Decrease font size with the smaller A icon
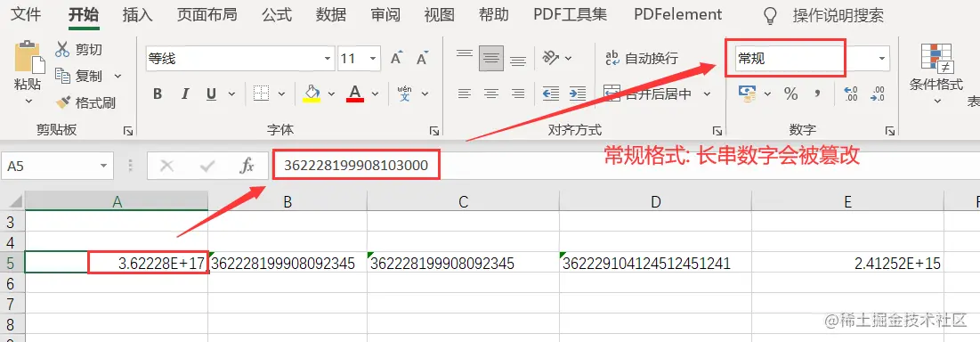The width and height of the screenshot is (980, 342). [x=422, y=59]
